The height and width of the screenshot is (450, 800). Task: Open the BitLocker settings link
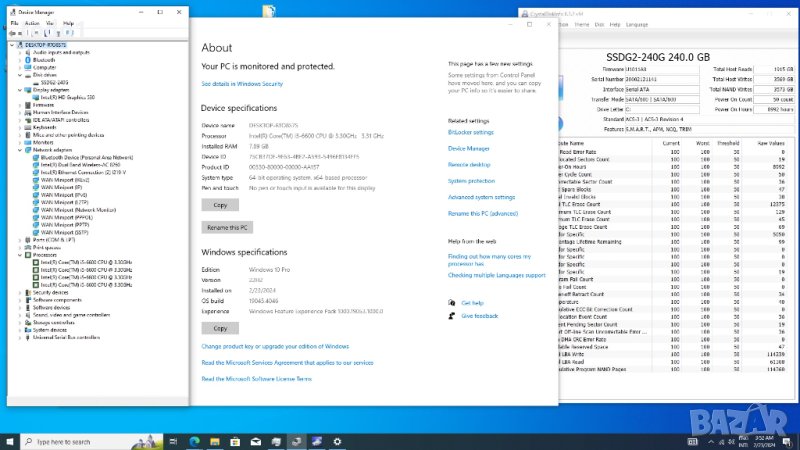click(x=470, y=132)
